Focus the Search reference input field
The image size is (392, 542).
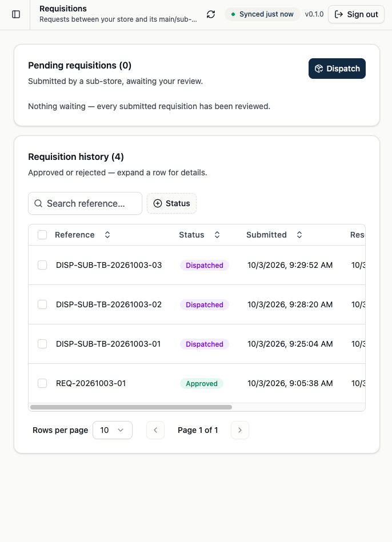[x=85, y=203]
